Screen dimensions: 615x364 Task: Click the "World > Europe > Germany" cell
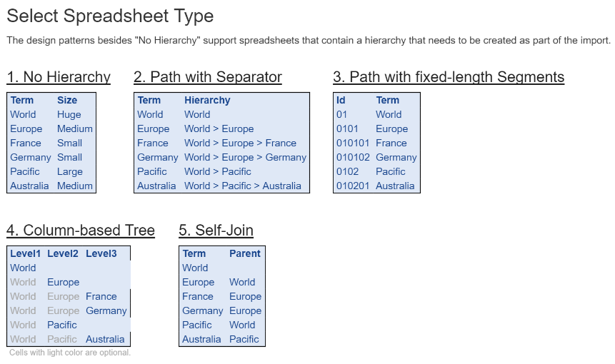pos(245,157)
